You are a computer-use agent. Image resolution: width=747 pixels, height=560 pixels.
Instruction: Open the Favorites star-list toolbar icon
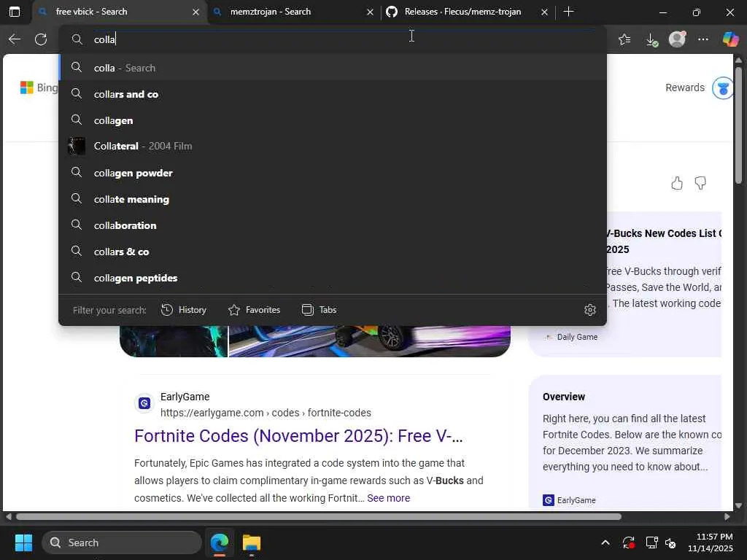click(x=624, y=39)
